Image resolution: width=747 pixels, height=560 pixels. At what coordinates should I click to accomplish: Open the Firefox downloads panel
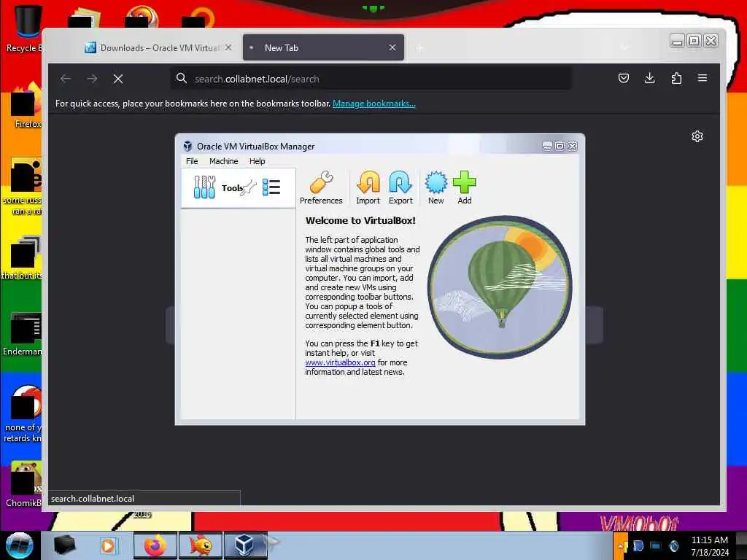(x=649, y=78)
